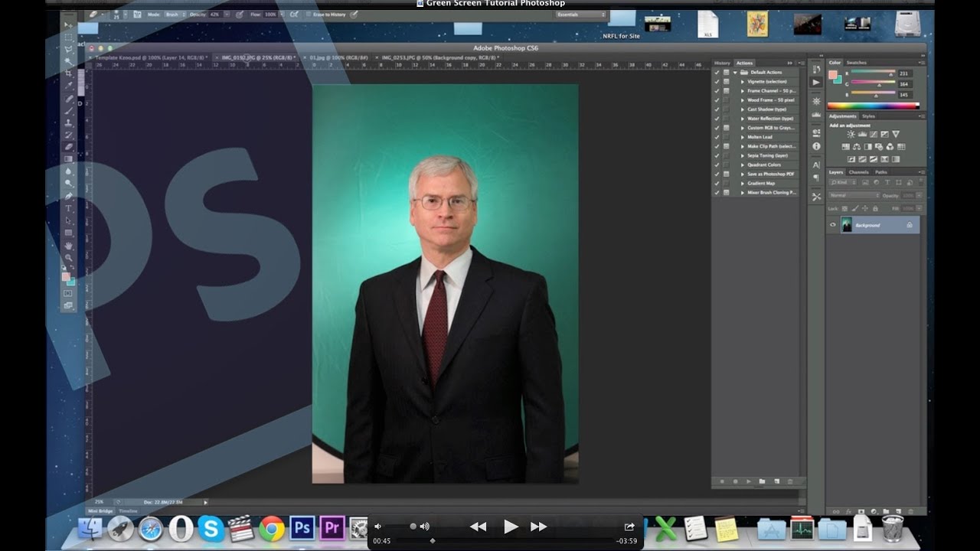
Task: Toggle dialog box for Save as Photoshop PDF
Action: tap(727, 174)
